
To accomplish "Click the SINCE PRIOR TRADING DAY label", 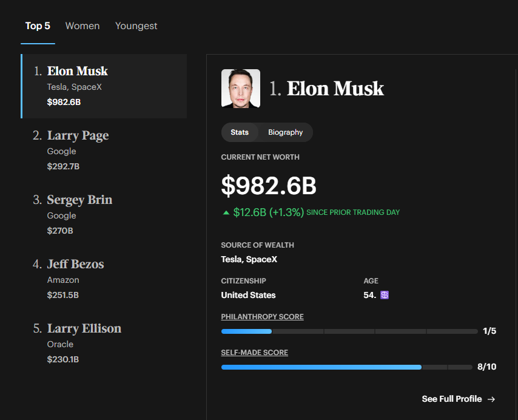I will point(353,212).
